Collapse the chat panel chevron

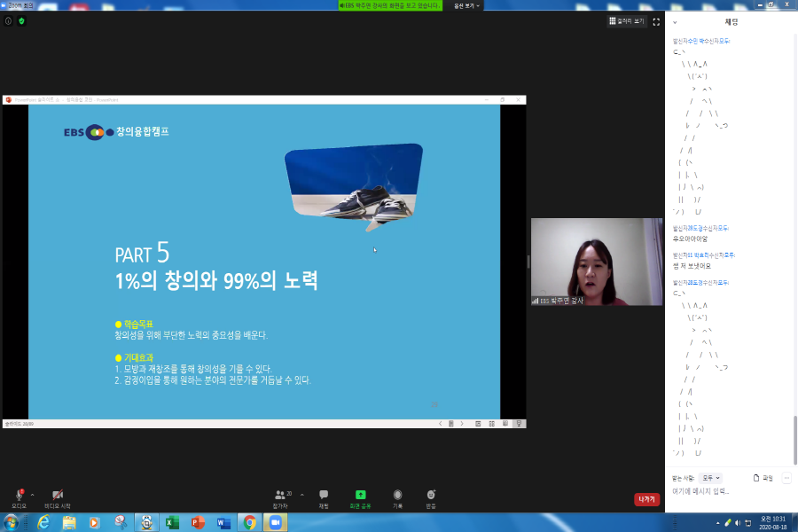[675, 22]
